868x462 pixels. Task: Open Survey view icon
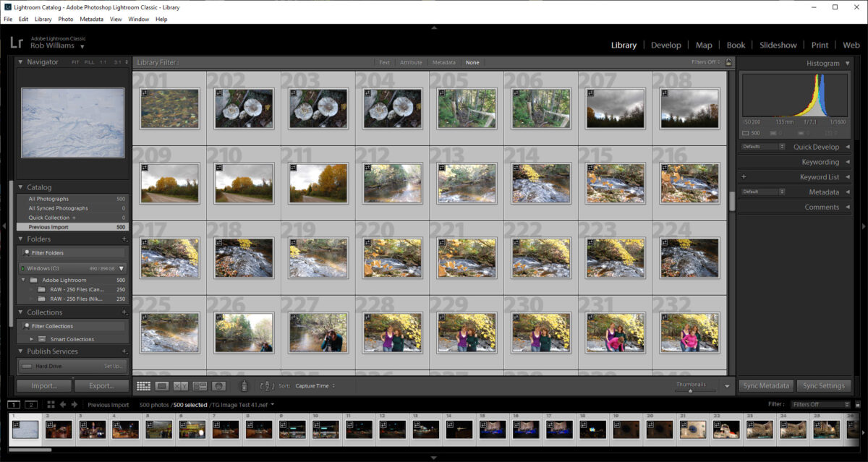click(200, 386)
